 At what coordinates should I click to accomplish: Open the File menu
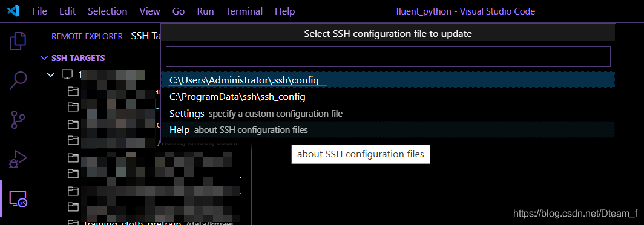click(x=39, y=11)
